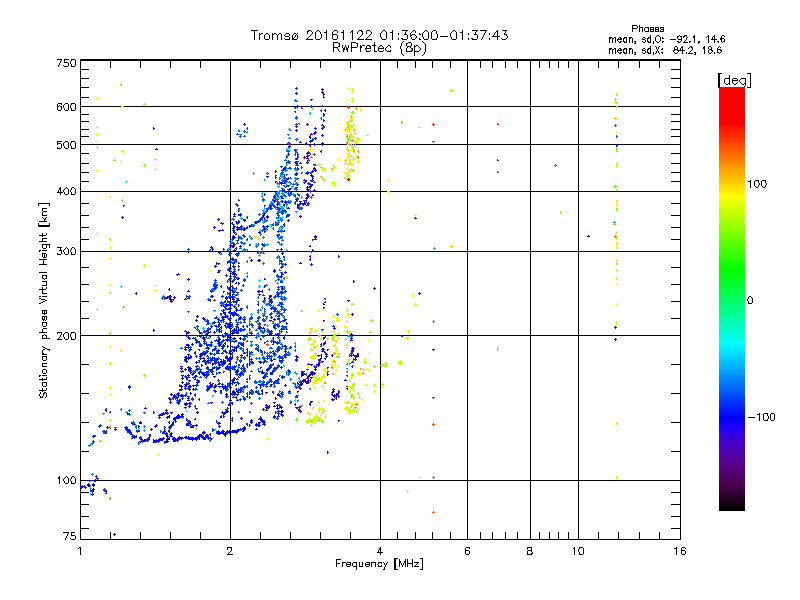This screenshot has width=800, height=600.
Task: Click x-axis tick label '2'
Action: point(230,551)
